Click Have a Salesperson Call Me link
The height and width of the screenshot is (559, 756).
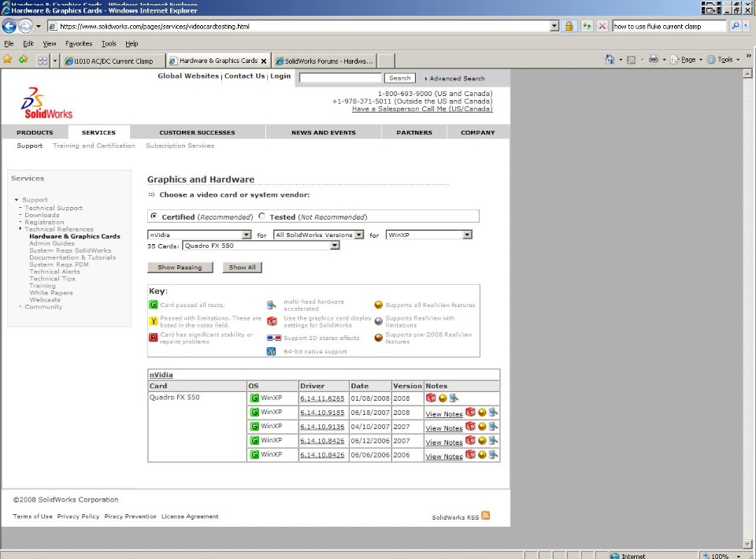click(x=422, y=109)
